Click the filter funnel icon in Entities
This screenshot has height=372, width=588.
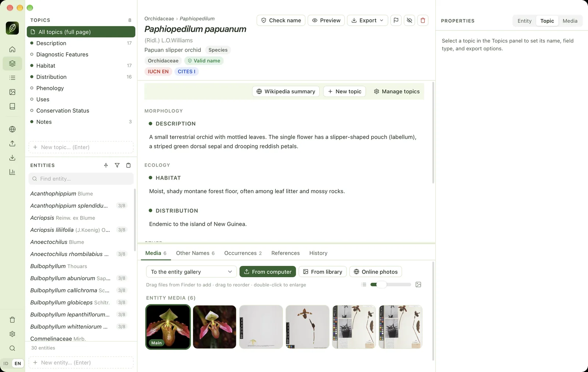(117, 165)
